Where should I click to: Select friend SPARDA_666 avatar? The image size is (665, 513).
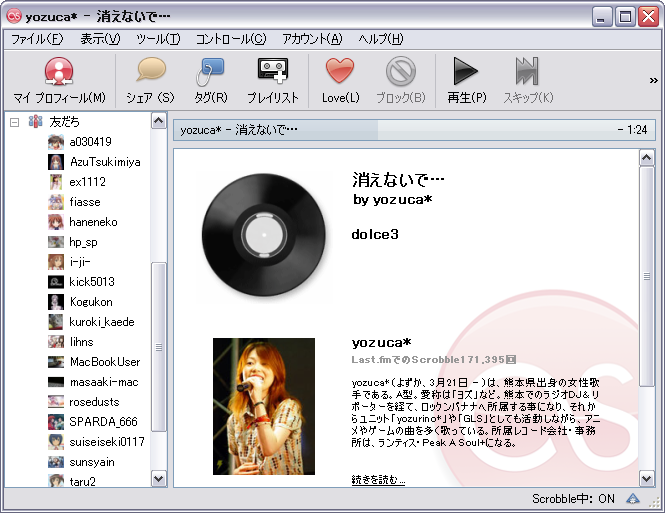[x=56, y=422]
